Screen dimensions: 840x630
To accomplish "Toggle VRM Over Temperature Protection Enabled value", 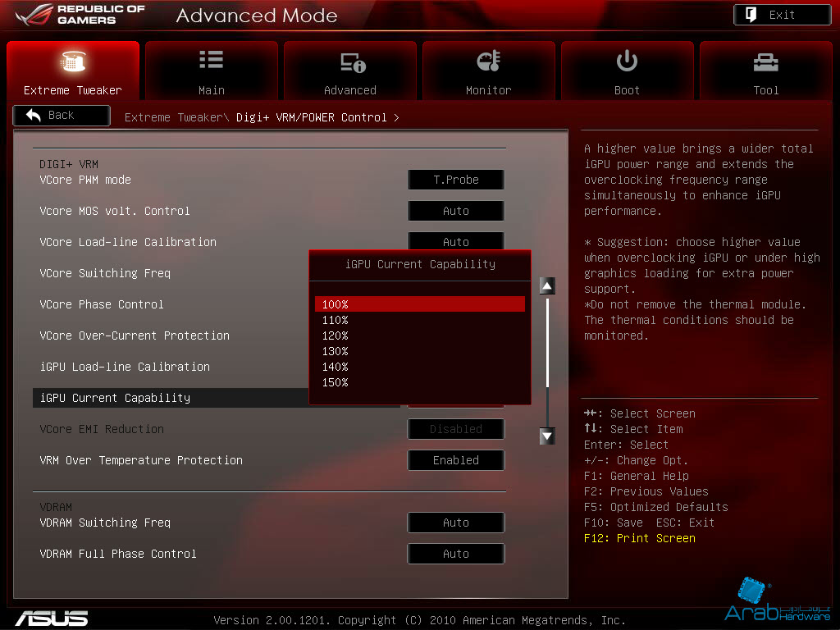I will (455, 460).
